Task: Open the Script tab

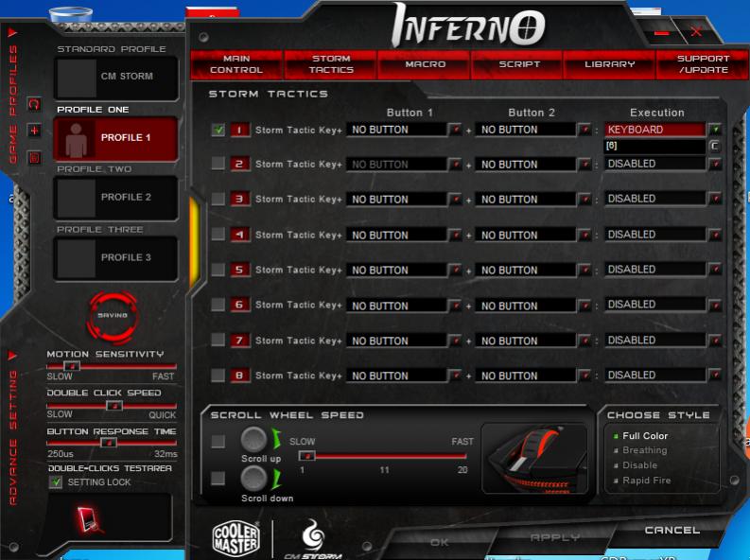Action: click(x=519, y=64)
